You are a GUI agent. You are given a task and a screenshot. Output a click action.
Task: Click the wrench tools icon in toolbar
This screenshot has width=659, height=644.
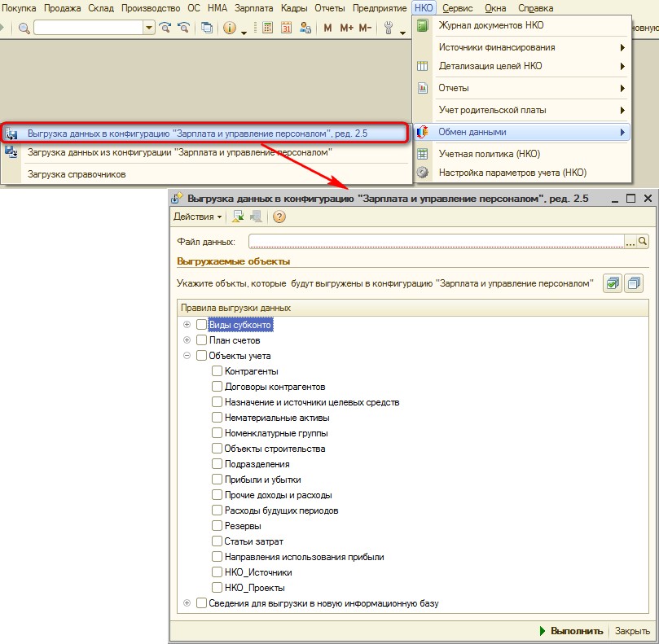389,28
